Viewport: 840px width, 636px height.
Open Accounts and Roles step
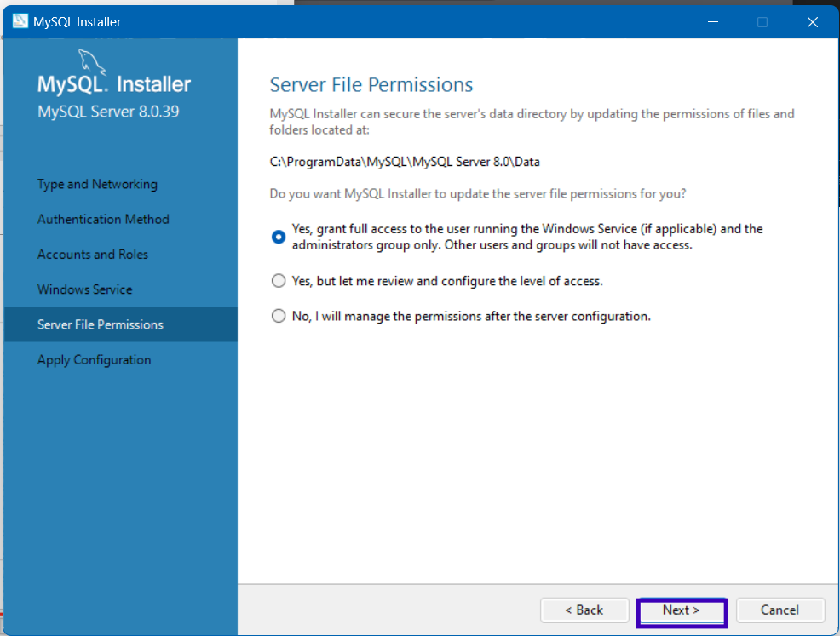pyautogui.click(x=93, y=255)
